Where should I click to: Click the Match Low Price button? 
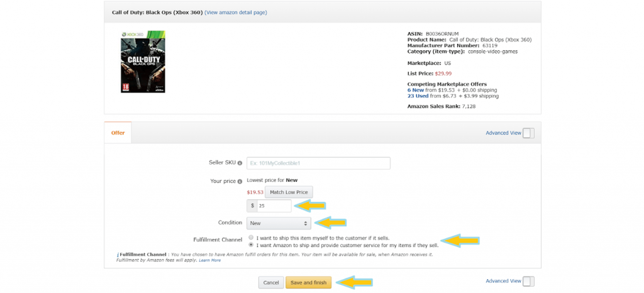pyautogui.click(x=289, y=192)
